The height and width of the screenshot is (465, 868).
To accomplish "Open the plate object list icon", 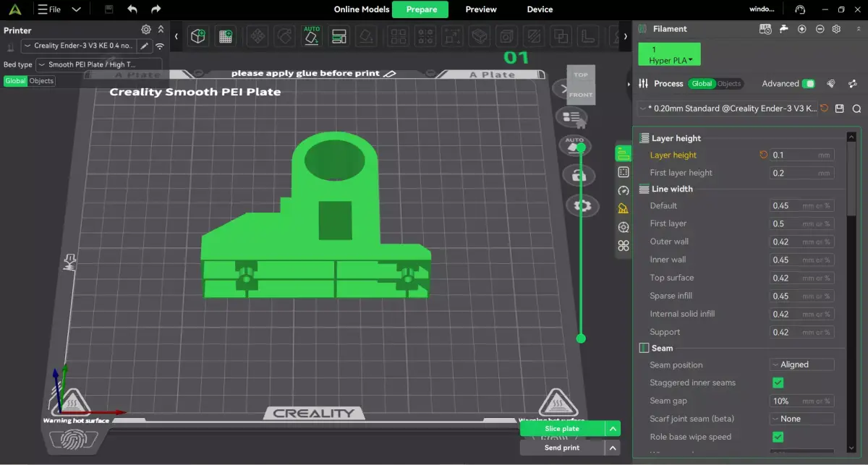I will tap(571, 117).
